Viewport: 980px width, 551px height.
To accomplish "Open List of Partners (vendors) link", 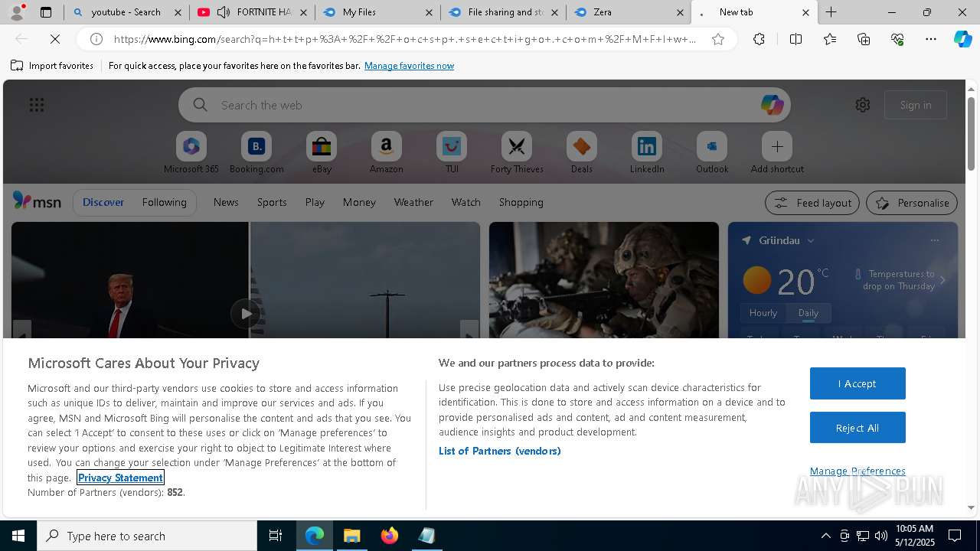I will pos(499,451).
